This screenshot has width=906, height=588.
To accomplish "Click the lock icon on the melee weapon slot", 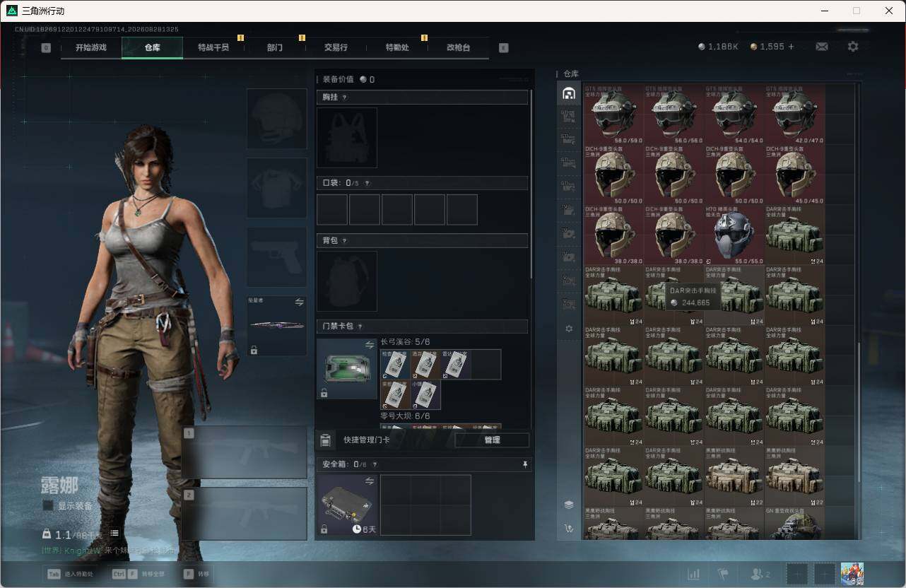I will (254, 350).
